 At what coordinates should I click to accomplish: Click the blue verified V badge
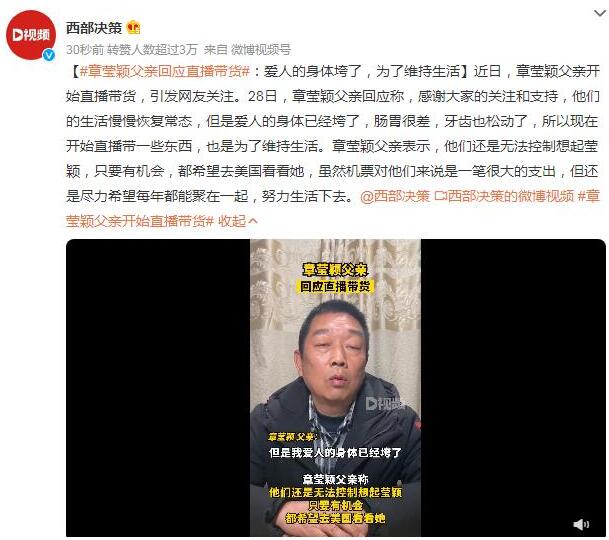pos(49,55)
